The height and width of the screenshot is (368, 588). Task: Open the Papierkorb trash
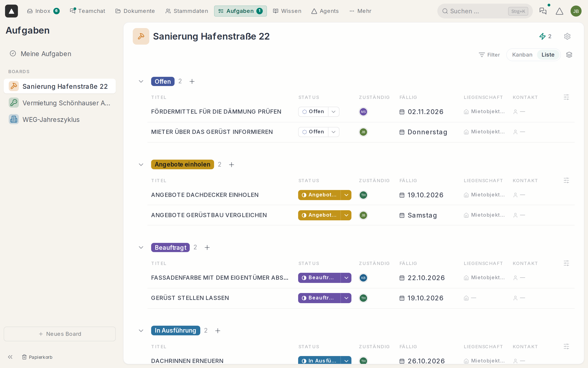(x=37, y=357)
